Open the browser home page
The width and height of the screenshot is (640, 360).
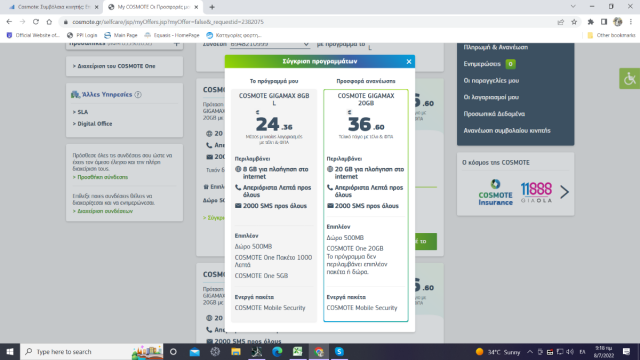coord(49,22)
